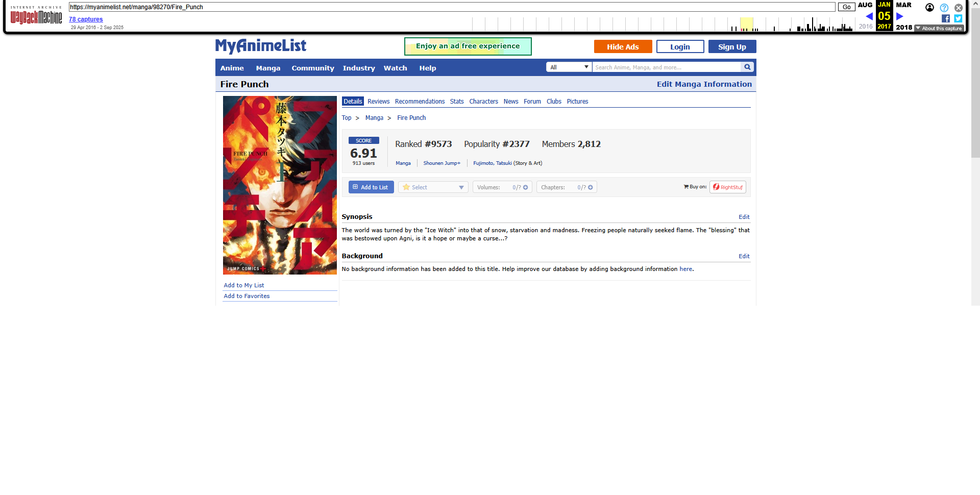Open the Anime menu

[x=232, y=68]
